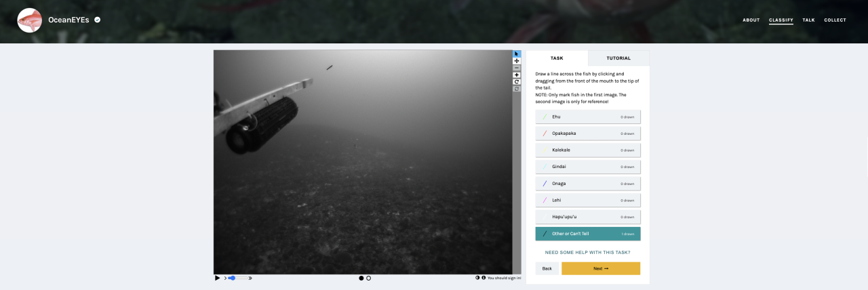The width and height of the screenshot is (868, 290).
Task: Click the OceanEYEs fish logo
Action: tap(29, 20)
